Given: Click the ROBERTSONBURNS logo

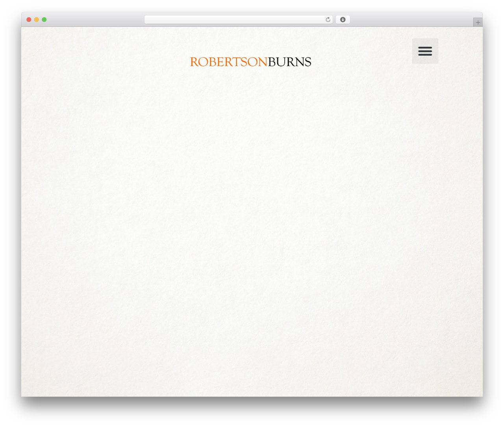Looking at the screenshot, I should point(250,62).
